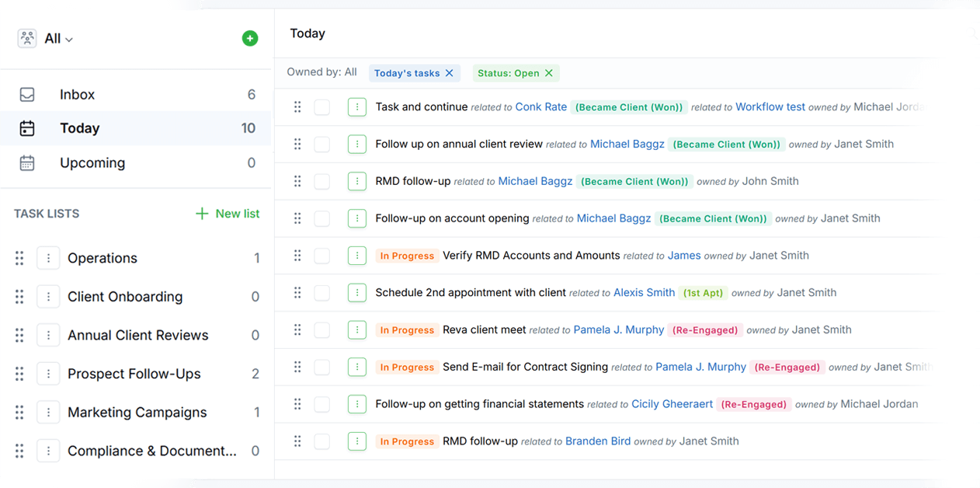Select Today in sidebar
The image size is (980, 488).
(x=136, y=128)
